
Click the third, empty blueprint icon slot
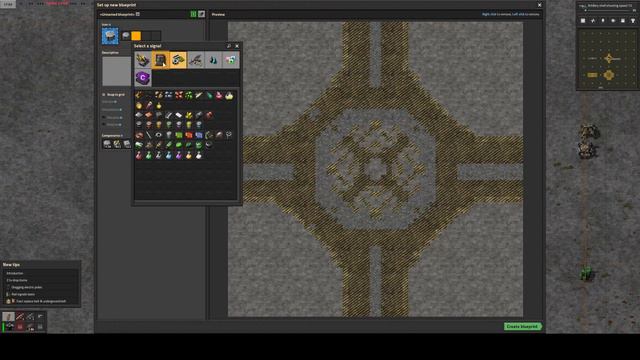point(146,36)
